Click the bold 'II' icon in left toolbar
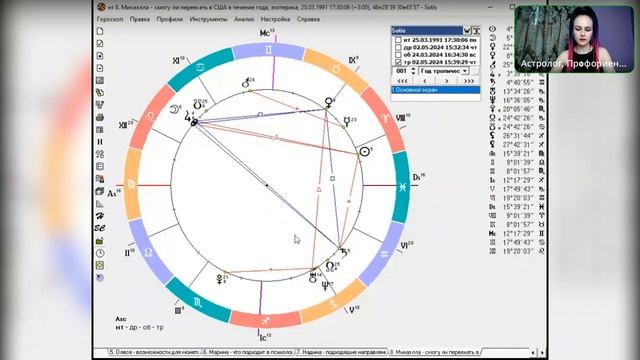The image size is (640, 360). 100,142
